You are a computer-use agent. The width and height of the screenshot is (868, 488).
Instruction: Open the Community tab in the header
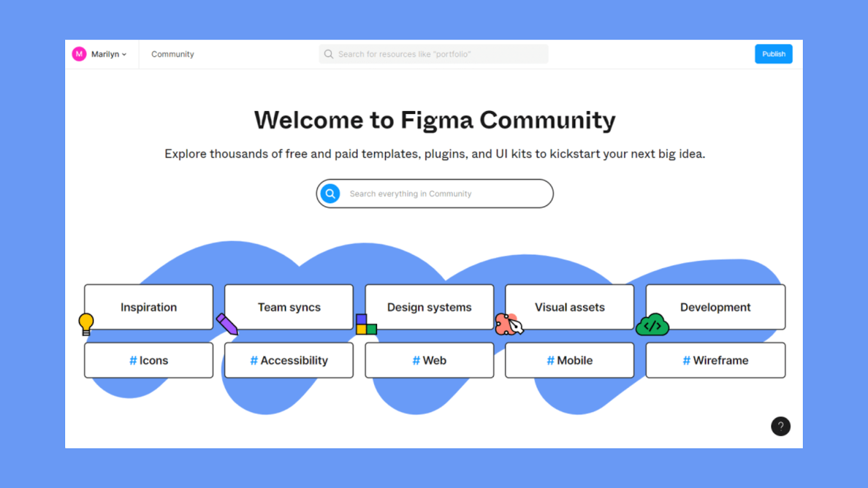pos(173,54)
